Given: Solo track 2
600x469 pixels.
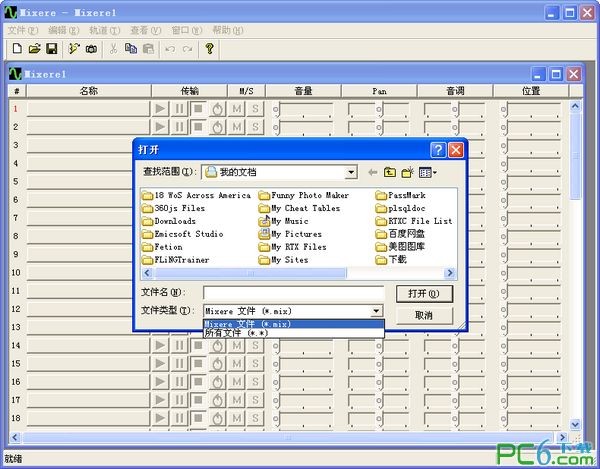Looking at the screenshot, I should click(255, 127).
